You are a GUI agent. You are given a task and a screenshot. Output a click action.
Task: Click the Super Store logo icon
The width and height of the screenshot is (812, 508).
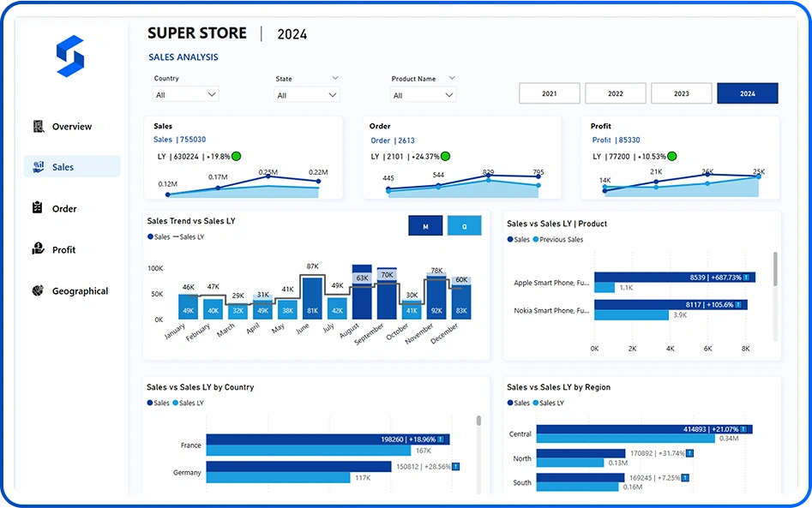(70, 58)
